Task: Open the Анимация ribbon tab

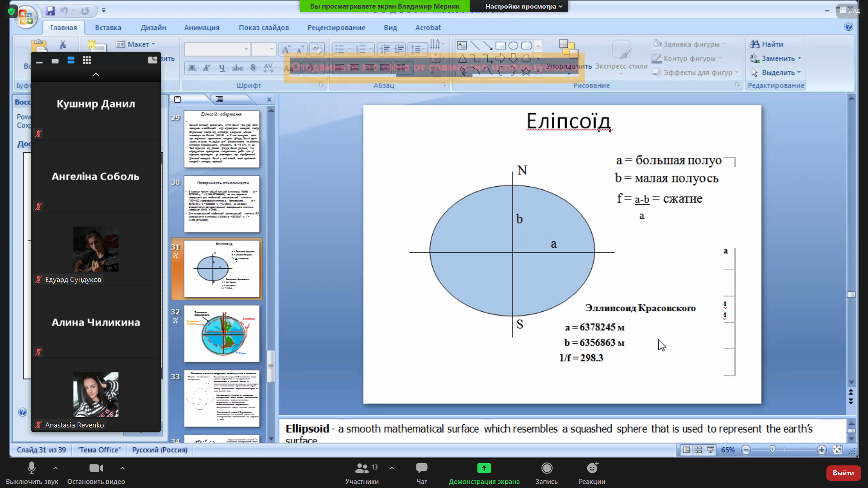Action: [x=202, y=28]
